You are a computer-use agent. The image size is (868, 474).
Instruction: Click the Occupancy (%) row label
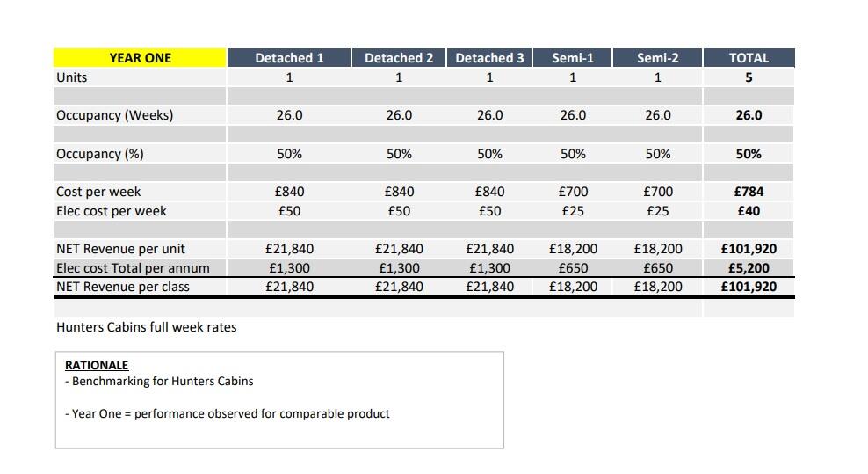(x=99, y=154)
